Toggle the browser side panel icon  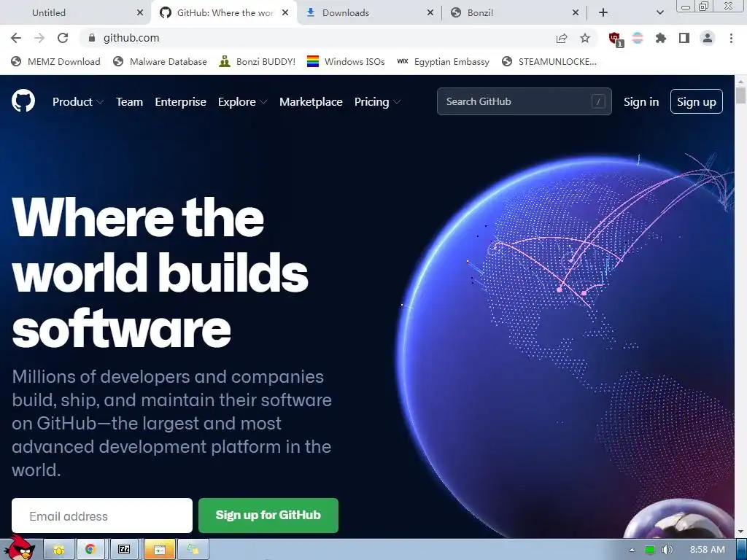coord(684,38)
